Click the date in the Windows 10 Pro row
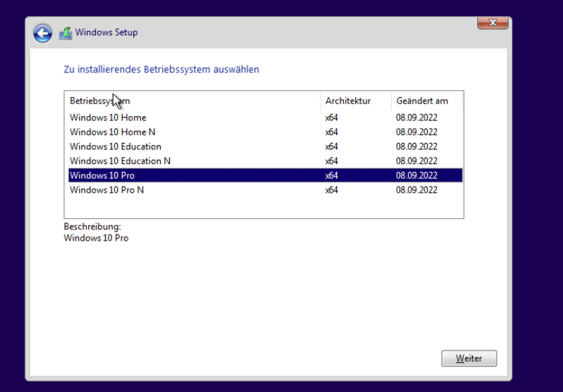The height and width of the screenshot is (392, 563). pos(416,175)
